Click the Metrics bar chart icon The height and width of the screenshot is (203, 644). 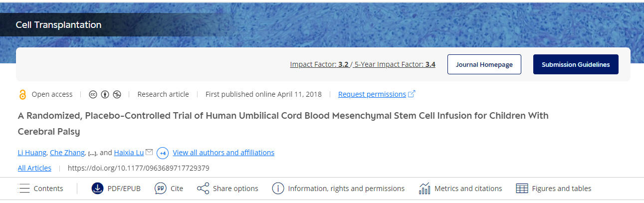pyautogui.click(x=425, y=189)
